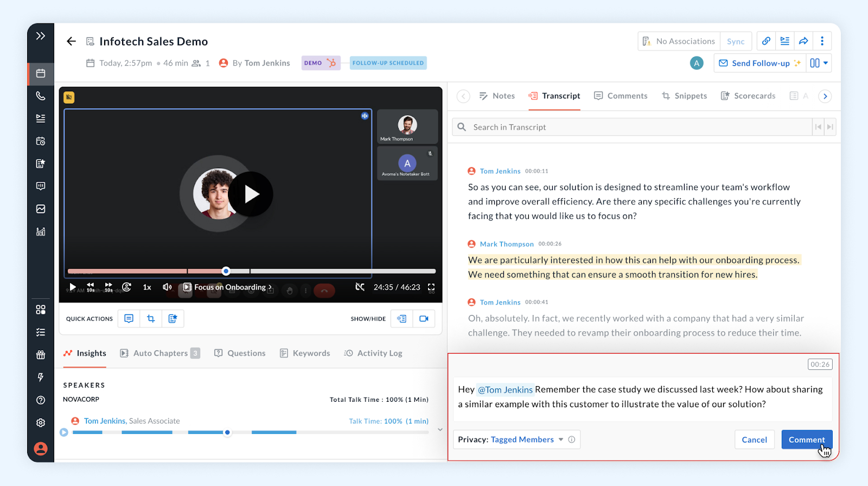Expand the Focus on Onboarding chapter
Screen dimensions: 868x486
click(227, 287)
